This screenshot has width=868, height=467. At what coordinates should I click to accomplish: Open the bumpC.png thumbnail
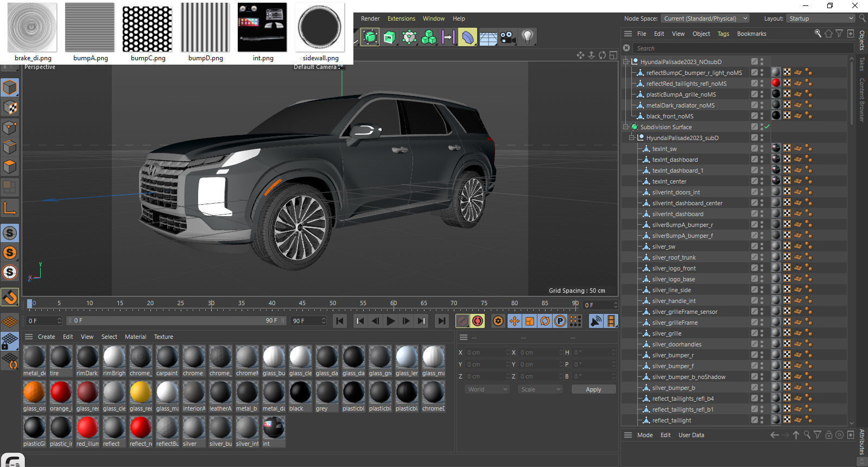(x=147, y=29)
